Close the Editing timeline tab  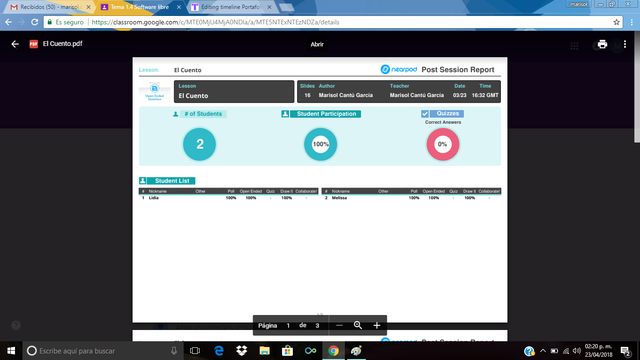point(269,7)
